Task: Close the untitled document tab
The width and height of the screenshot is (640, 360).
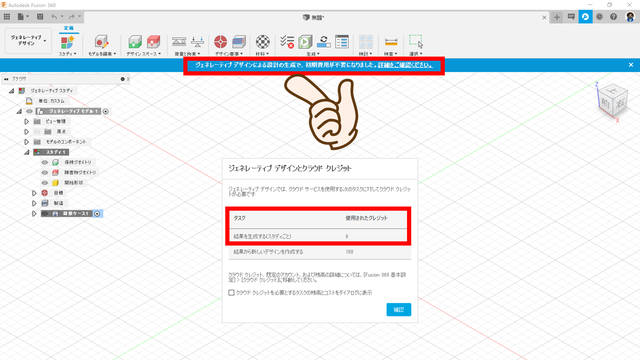Action: [544, 18]
